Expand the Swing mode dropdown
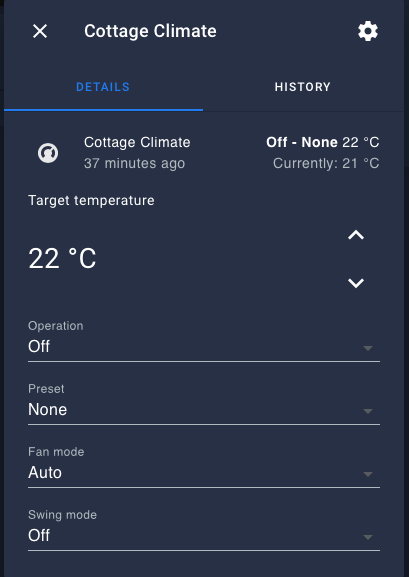409x577 pixels. (204, 530)
